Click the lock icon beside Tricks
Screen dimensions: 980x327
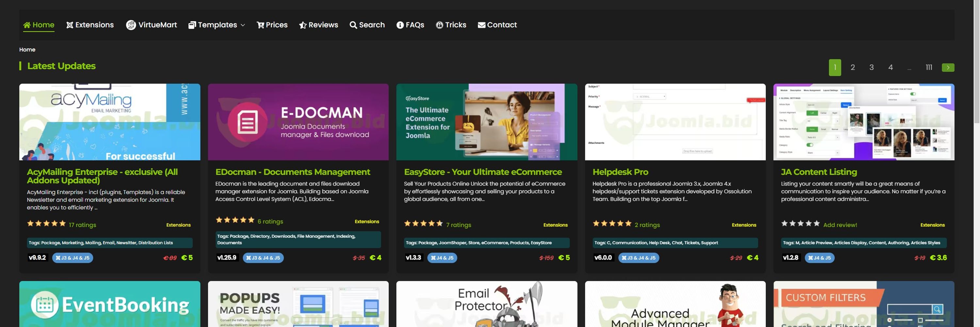click(439, 25)
